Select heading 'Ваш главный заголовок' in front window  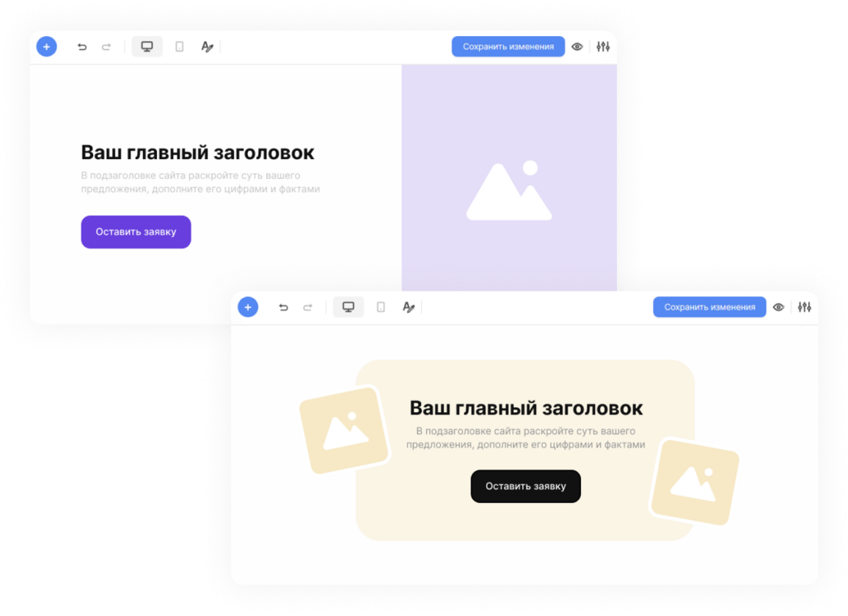(526, 408)
